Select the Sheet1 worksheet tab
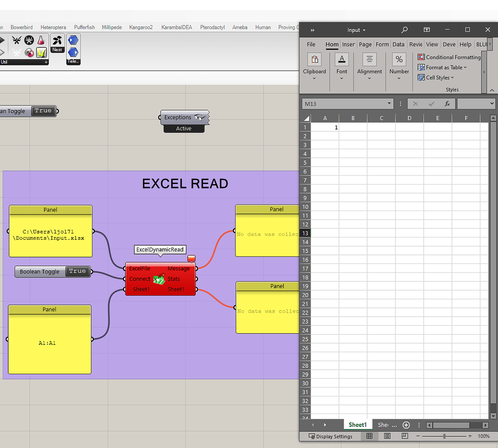This screenshot has width=498, height=448. click(x=358, y=425)
